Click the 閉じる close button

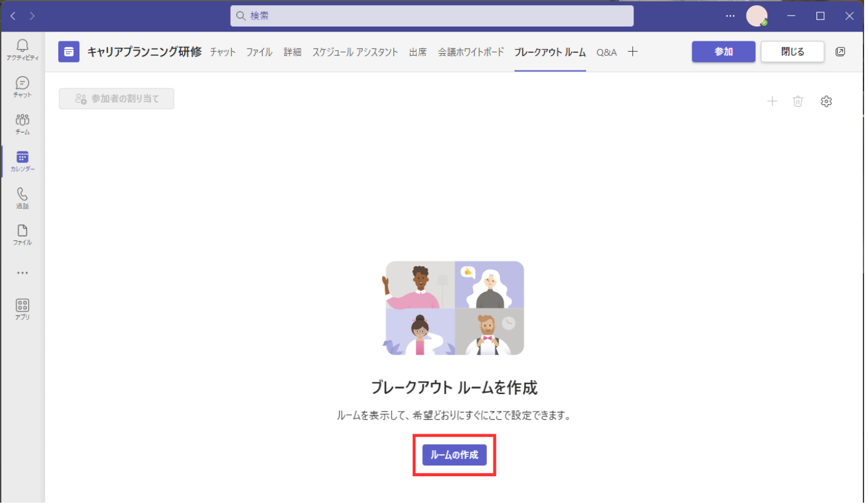[792, 52]
